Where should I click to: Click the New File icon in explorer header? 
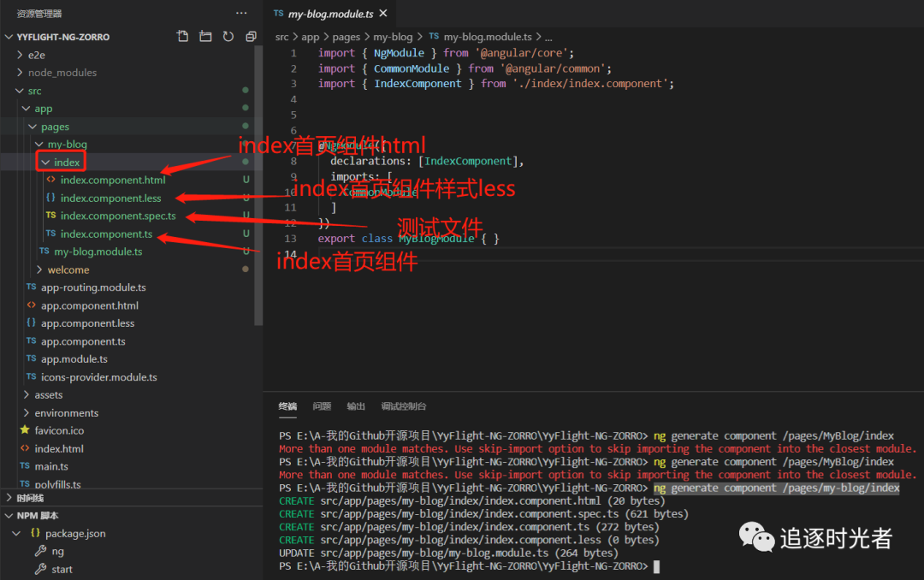tap(183, 37)
